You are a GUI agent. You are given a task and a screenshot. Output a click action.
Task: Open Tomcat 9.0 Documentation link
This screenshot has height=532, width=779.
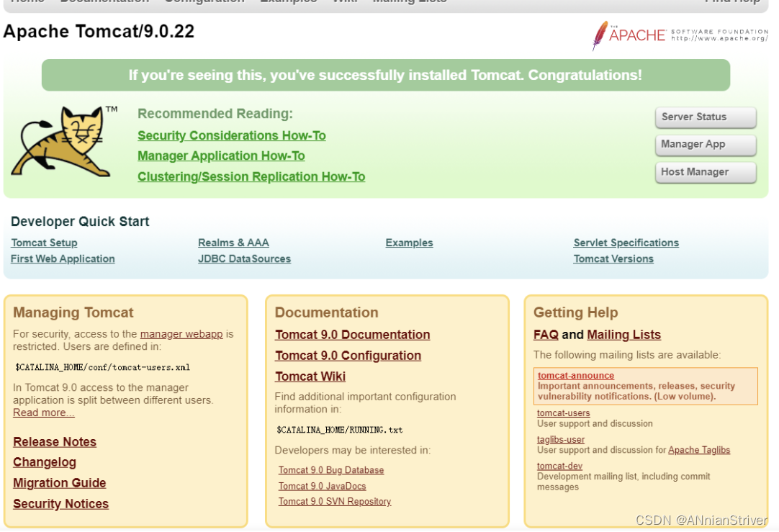click(353, 335)
